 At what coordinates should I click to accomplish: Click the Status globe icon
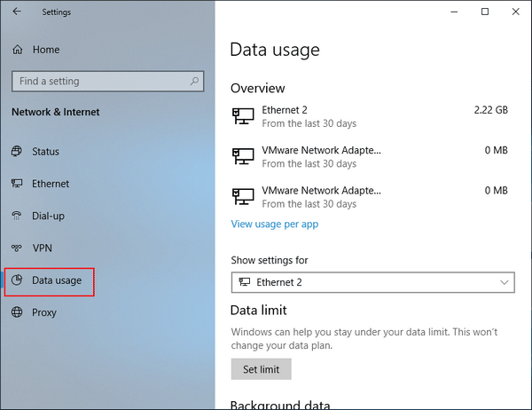(17, 151)
